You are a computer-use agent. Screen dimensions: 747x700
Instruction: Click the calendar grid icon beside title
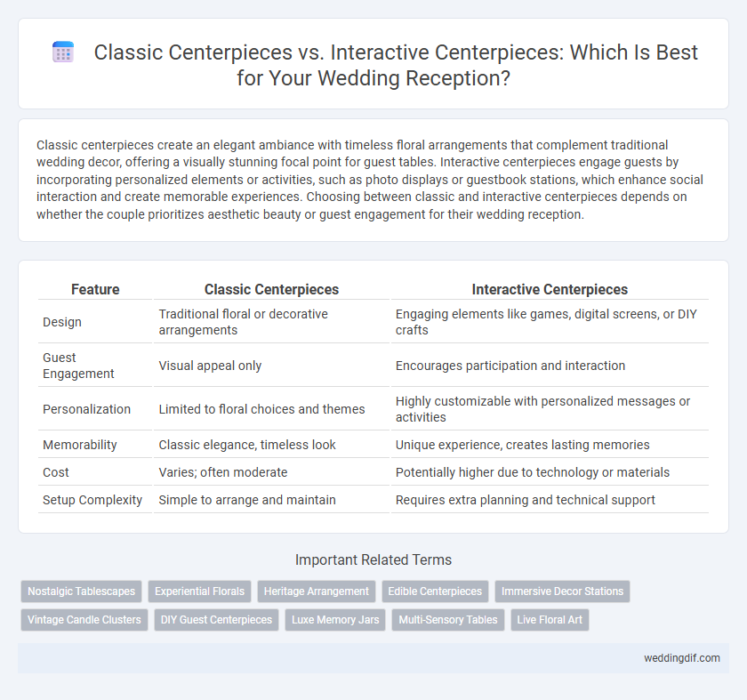(x=63, y=52)
